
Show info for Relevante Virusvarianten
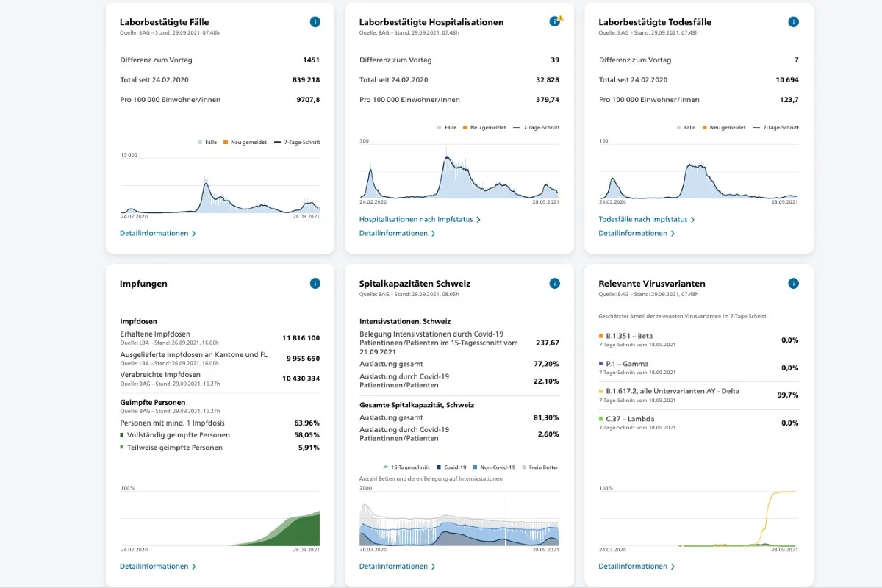794,283
